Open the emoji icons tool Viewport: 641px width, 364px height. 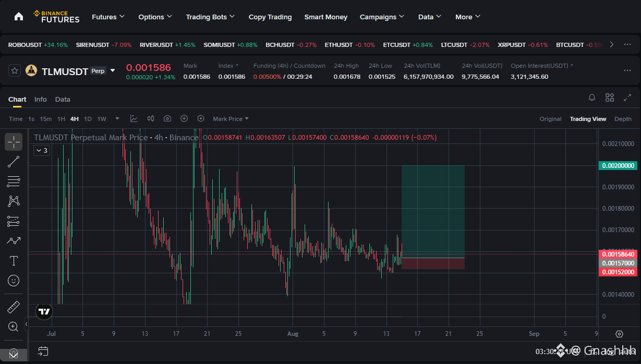tap(14, 281)
